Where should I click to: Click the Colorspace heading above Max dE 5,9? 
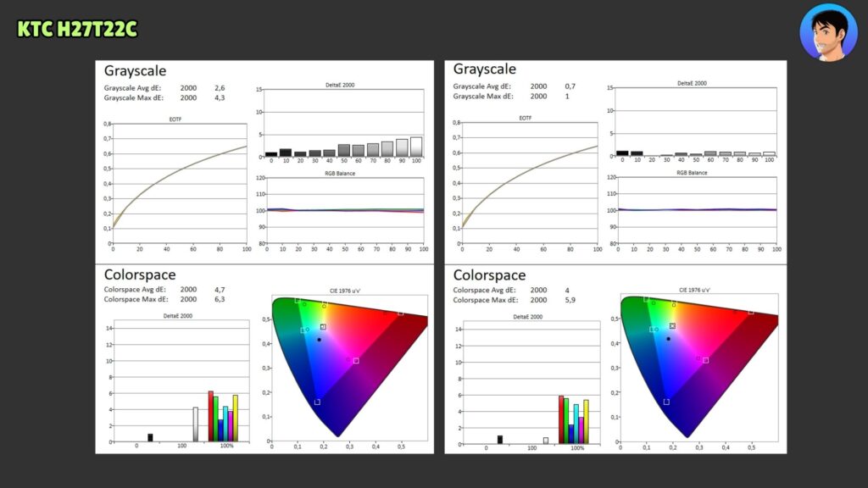click(489, 275)
